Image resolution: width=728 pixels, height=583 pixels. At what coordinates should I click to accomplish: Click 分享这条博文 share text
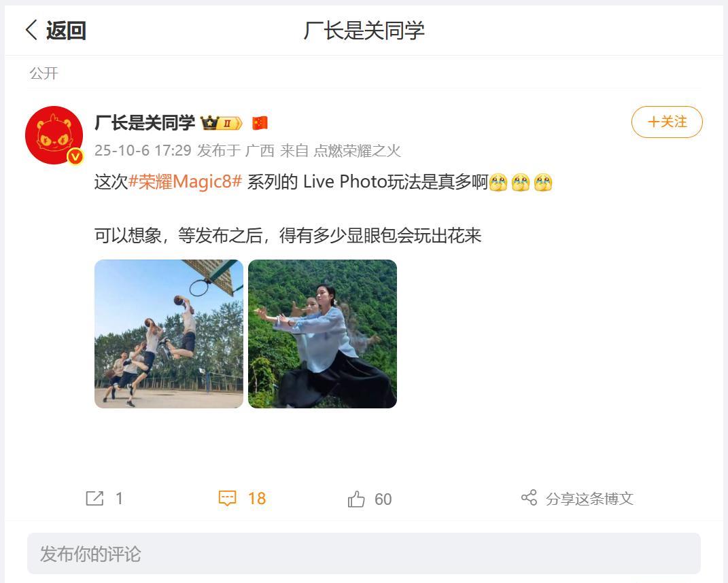[x=589, y=499]
